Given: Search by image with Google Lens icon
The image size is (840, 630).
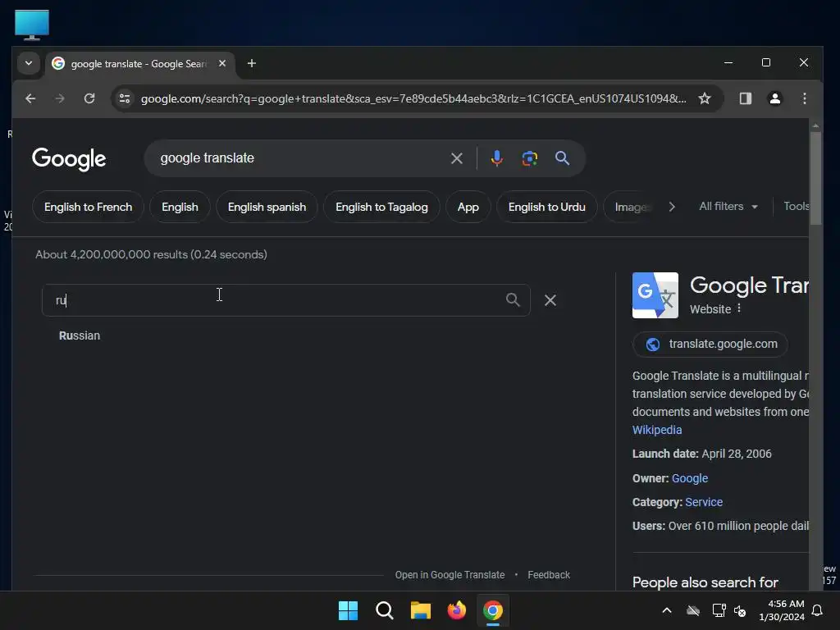Looking at the screenshot, I should pos(529,158).
